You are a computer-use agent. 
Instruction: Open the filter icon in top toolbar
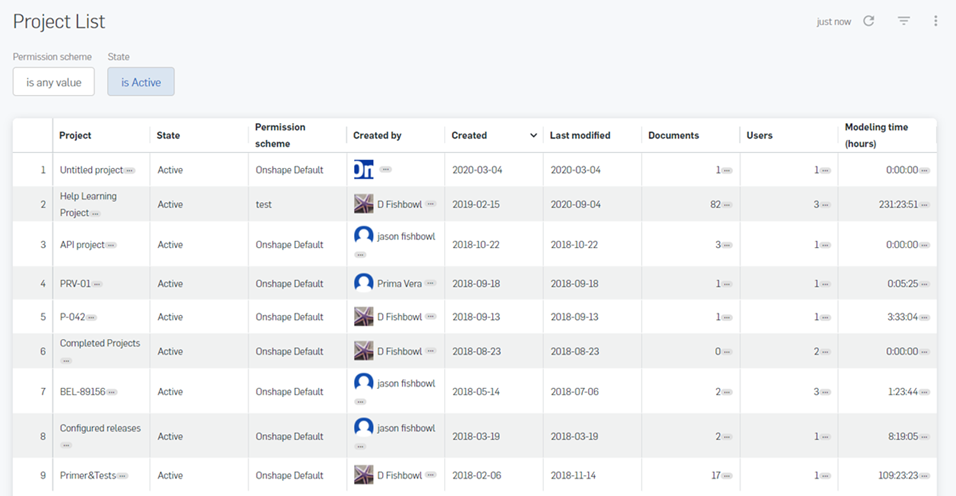click(904, 21)
